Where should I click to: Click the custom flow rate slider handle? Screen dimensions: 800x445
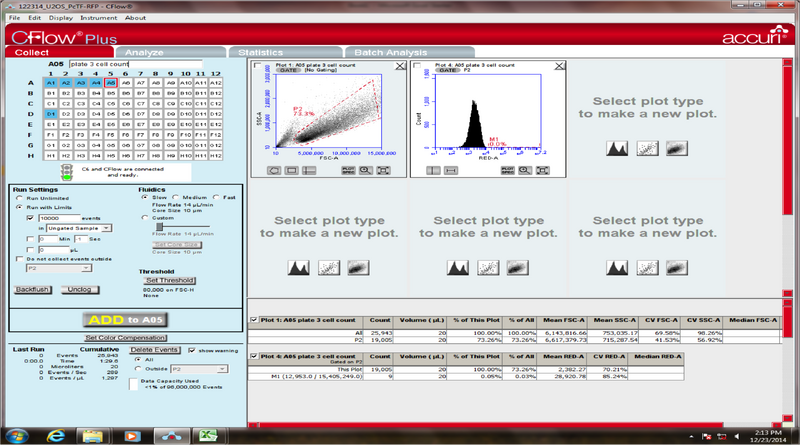160,226
